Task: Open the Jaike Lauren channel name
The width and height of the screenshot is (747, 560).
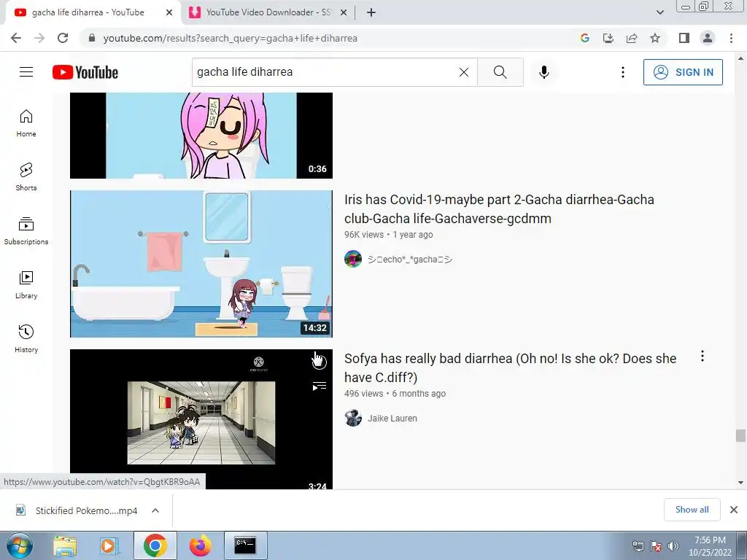Action: click(x=392, y=418)
